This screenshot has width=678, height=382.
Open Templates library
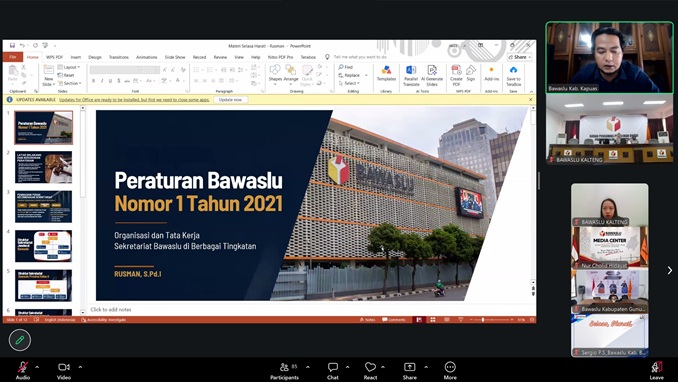(x=386, y=74)
